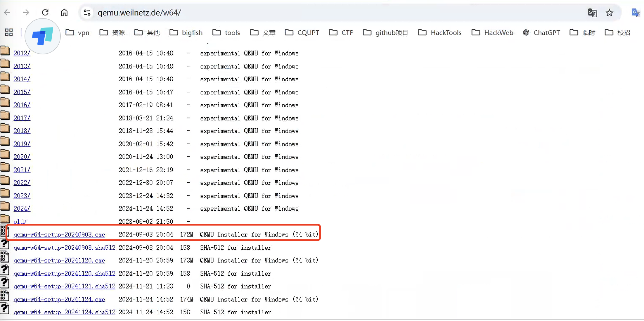Open the 资源 bookmark folder
644x321 pixels.
(x=112, y=32)
